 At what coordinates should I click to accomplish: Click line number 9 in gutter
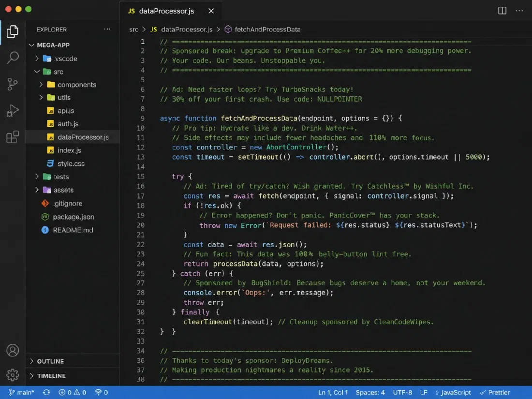[x=143, y=118]
